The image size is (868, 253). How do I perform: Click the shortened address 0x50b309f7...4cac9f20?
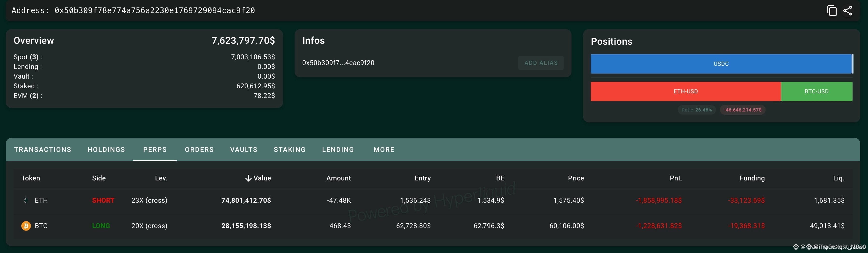[338, 63]
